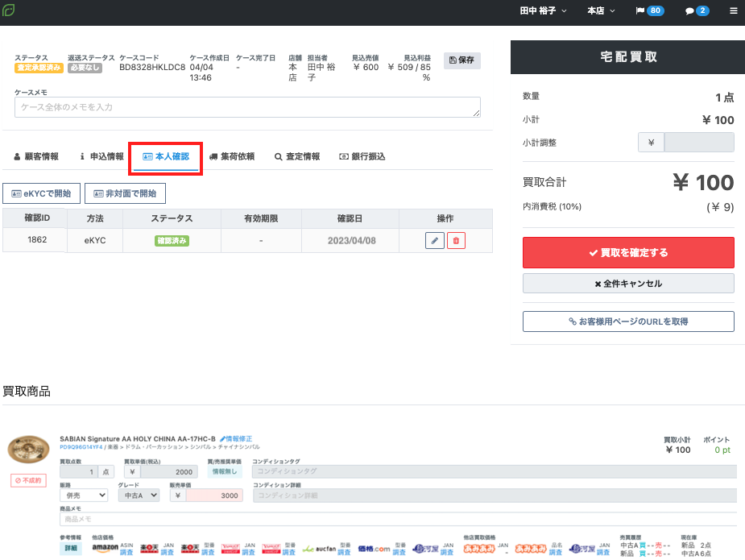The width and height of the screenshot is (745, 560).
Task: Click the 有効期限 column header
Action: click(261, 218)
